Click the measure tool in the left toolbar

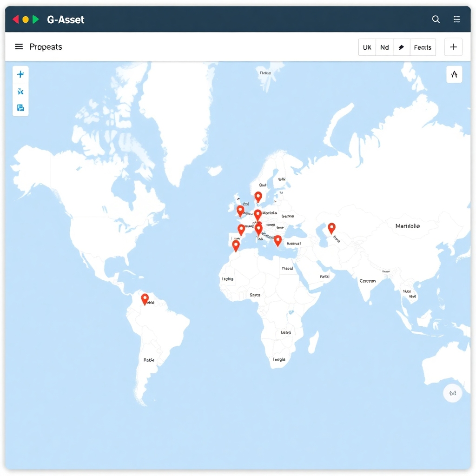click(20, 91)
